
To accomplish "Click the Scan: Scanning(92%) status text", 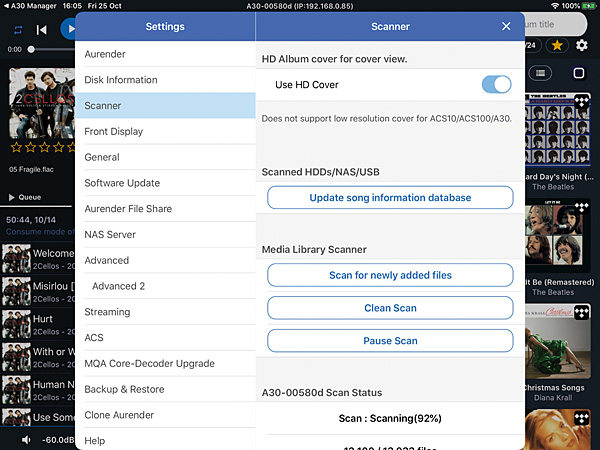I will pos(390,418).
